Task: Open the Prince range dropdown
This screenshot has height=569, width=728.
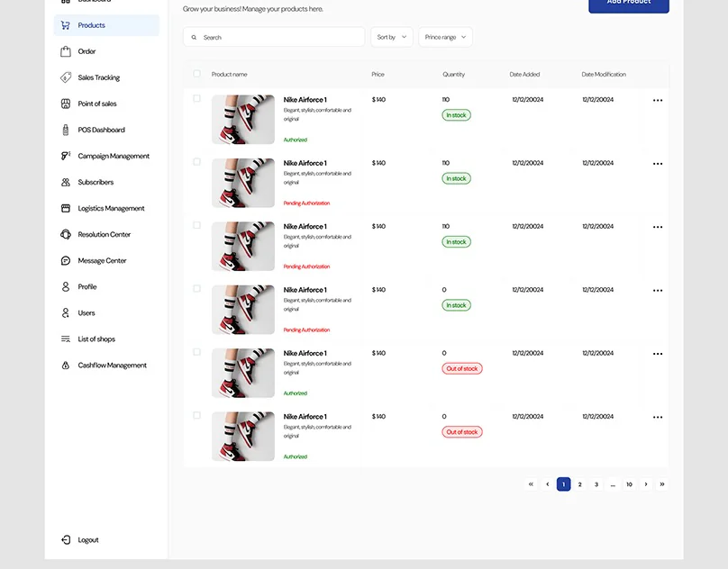Action: 445,37
